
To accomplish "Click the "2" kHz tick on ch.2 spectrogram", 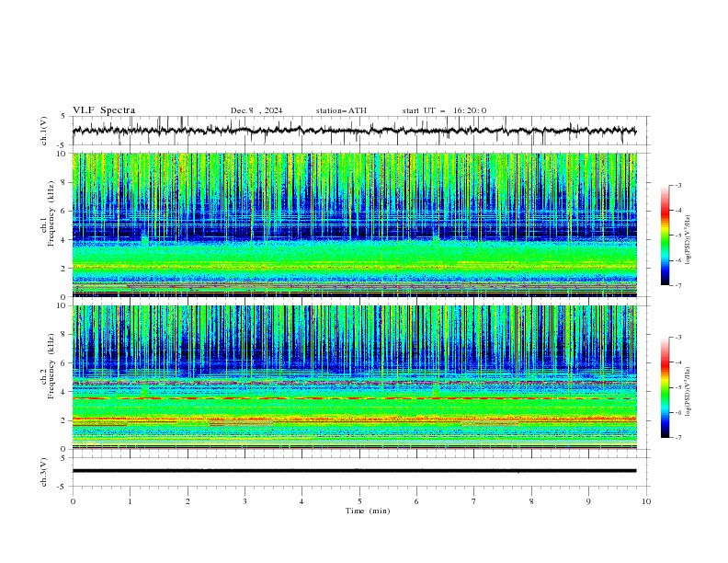I will 64,420.
